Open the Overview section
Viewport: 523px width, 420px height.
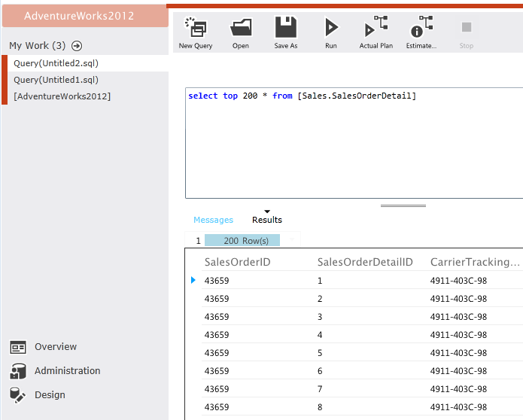(56, 346)
